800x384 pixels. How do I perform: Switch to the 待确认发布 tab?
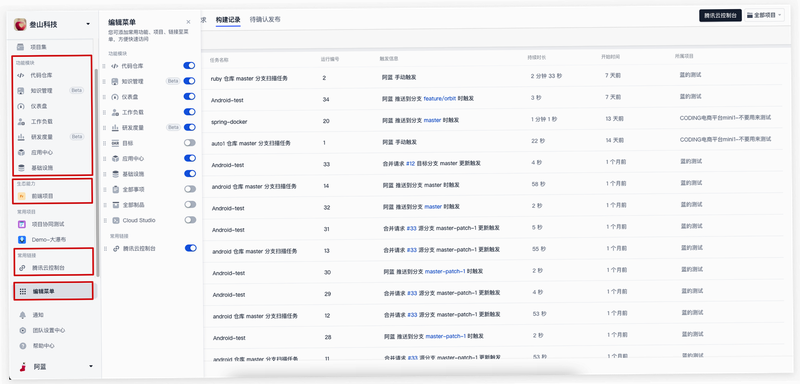point(265,19)
